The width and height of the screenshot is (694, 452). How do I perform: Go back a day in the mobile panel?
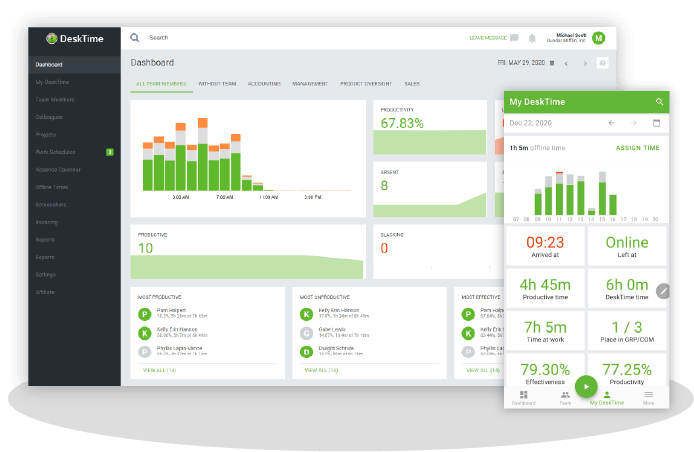[611, 123]
